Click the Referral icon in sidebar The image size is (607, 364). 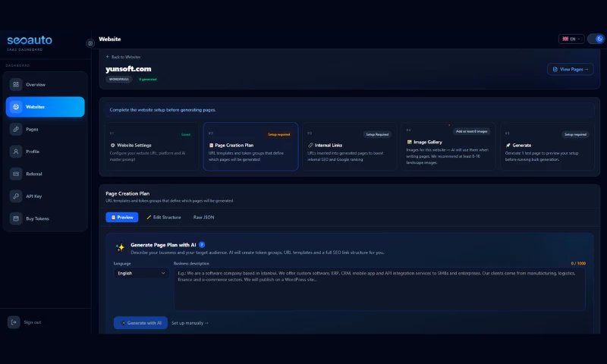pos(15,174)
